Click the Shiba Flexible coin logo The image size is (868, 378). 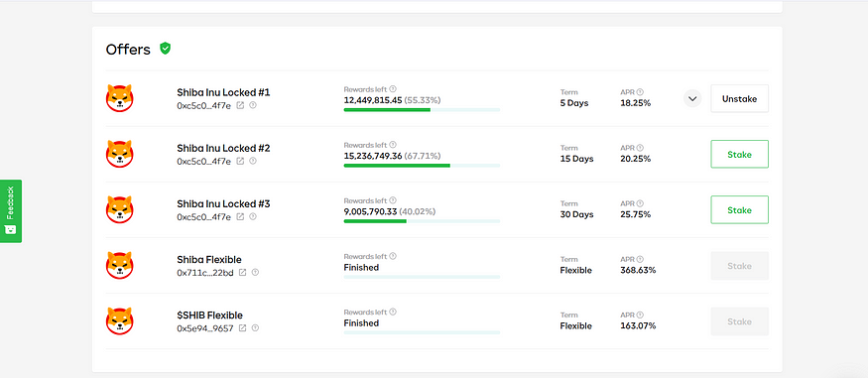click(120, 266)
